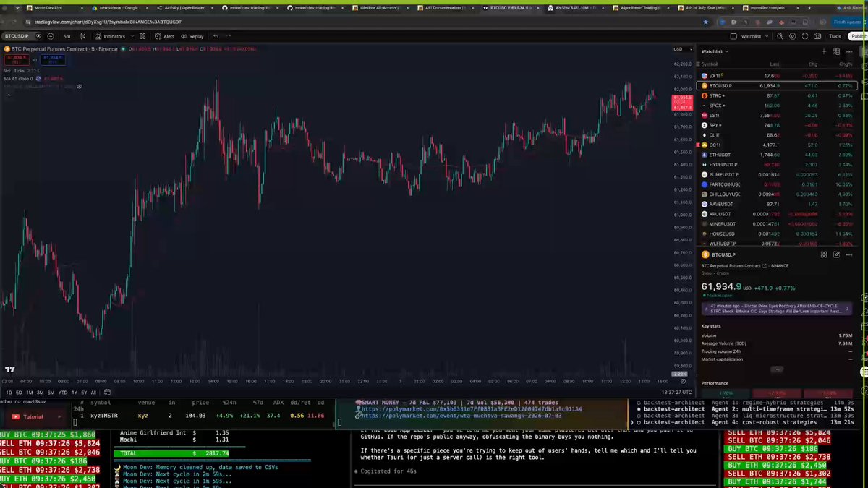Click the undo arrow in chart toolbar
Image resolution: width=868 pixels, height=488 pixels.
(215, 35)
